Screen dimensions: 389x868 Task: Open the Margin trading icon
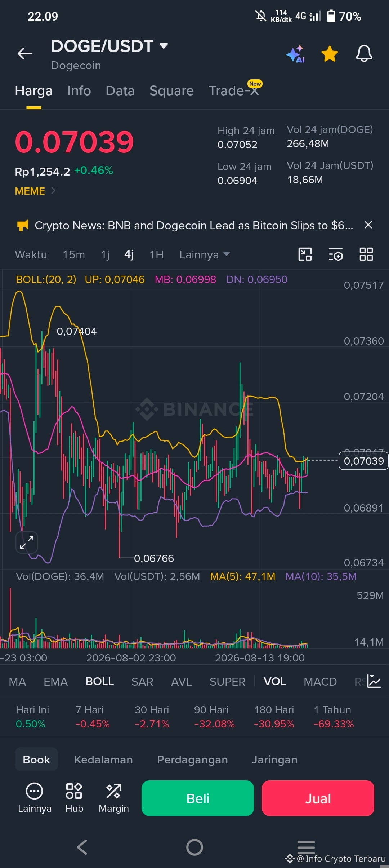pyautogui.click(x=113, y=798)
